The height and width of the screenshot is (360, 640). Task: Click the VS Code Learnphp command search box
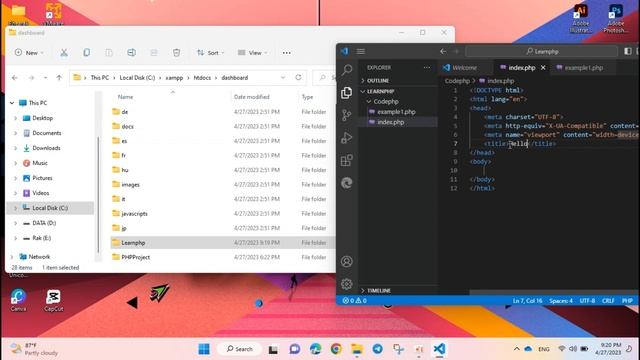point(541,51)
